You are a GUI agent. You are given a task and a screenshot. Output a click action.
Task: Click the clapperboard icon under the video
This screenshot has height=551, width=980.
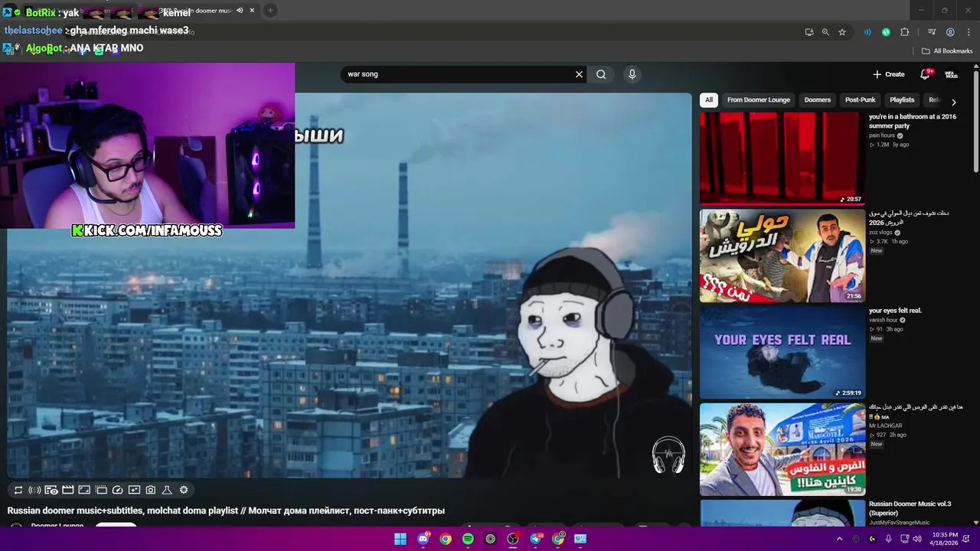(67, 490)
